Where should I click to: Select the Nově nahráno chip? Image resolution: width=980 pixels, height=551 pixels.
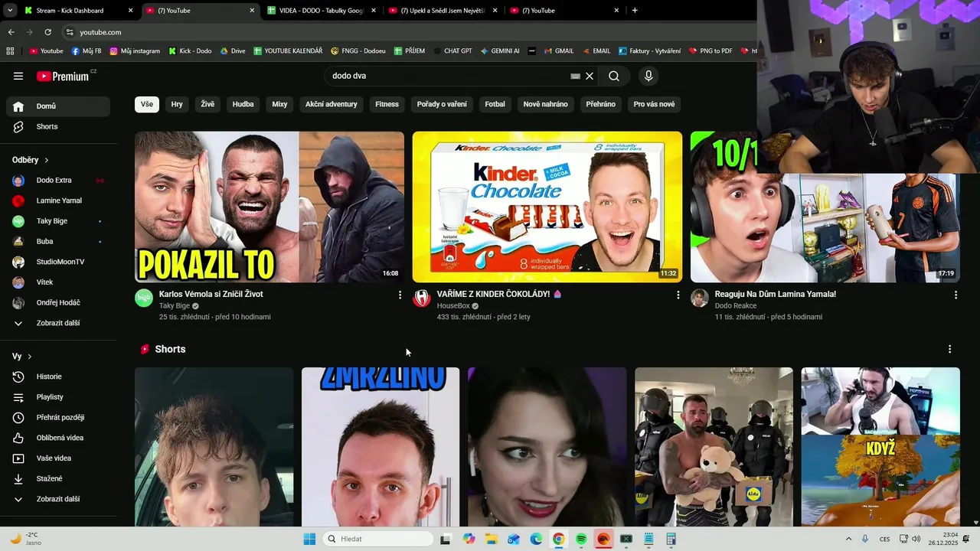(x=546, y=104)
